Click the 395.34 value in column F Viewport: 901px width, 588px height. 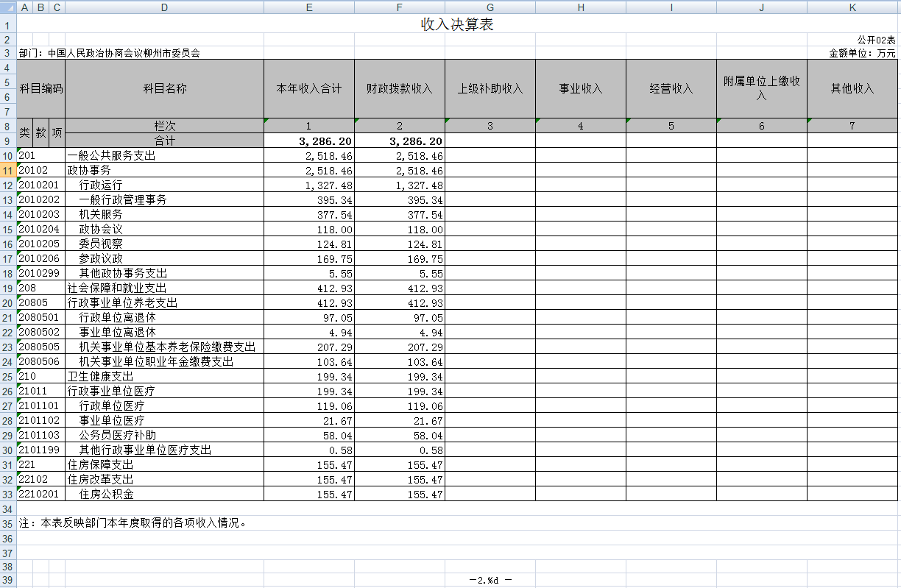click(400, 199)
